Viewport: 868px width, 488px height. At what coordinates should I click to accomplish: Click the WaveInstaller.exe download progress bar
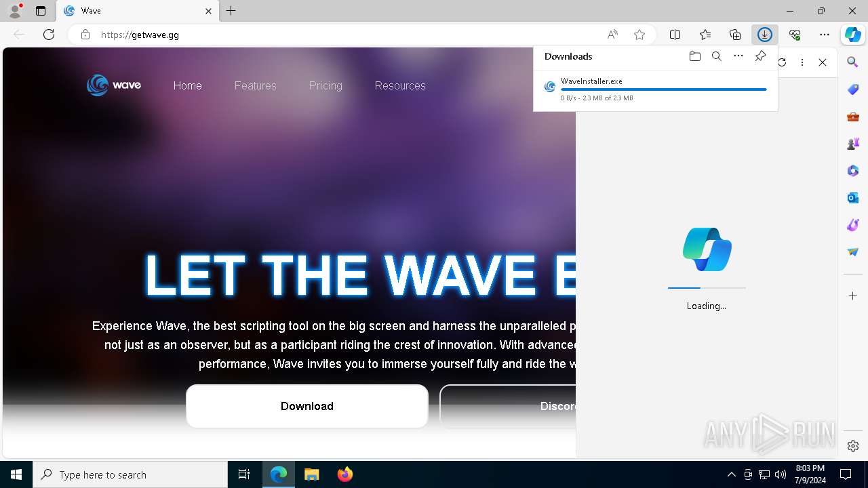663,89
